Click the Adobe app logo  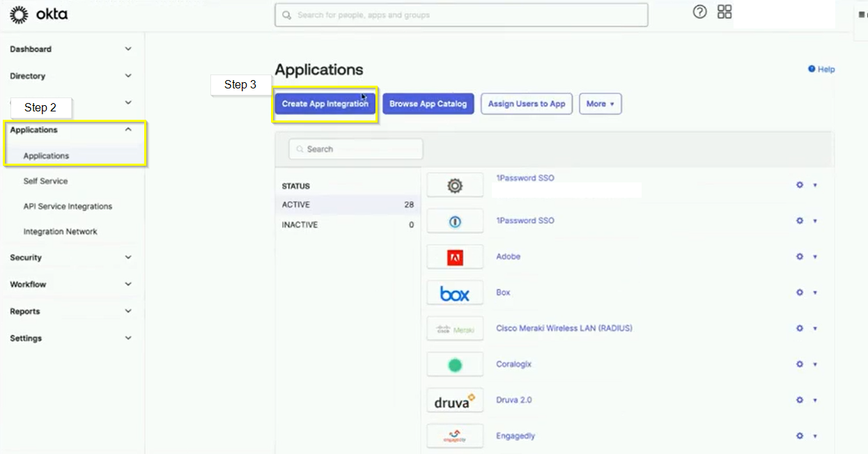coord(455,257)
